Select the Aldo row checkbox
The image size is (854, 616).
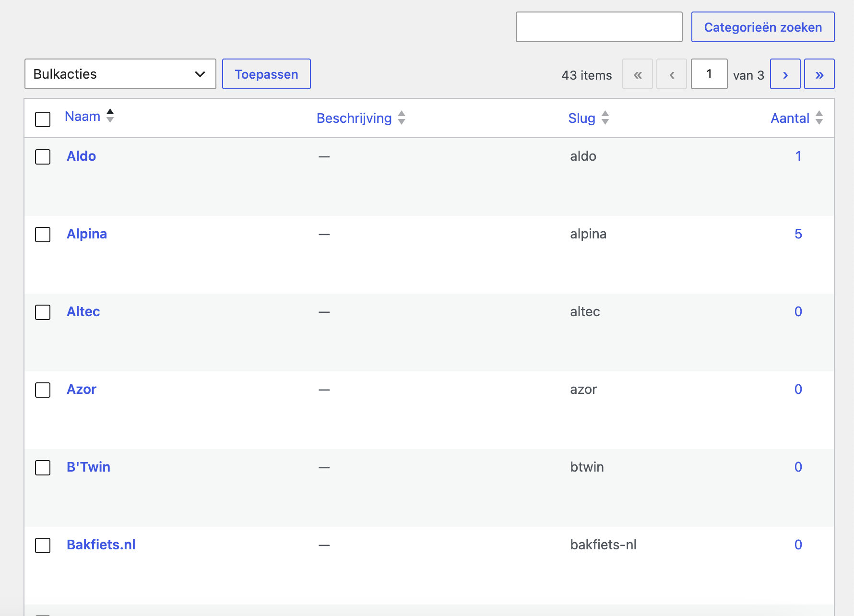43,157
